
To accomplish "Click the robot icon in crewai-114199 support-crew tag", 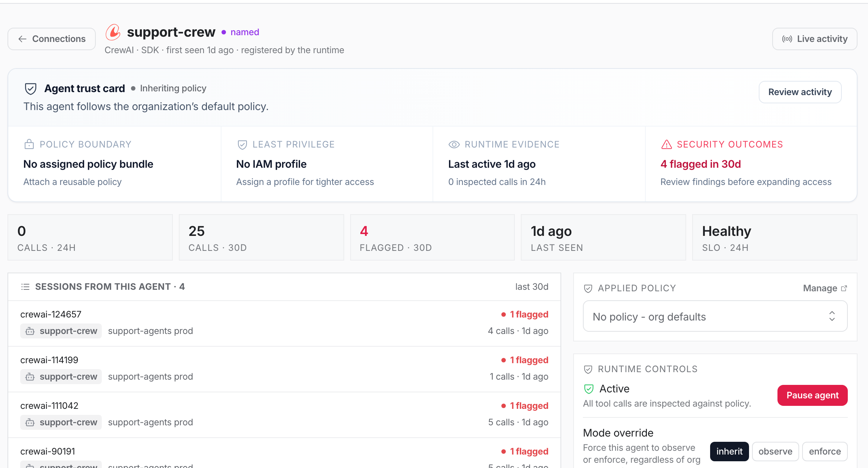I will pos(30,377).
